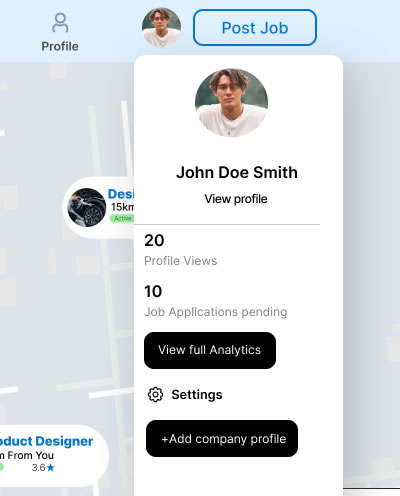
Task: Click the Active status badge on job marker
Action: point(122,218)
